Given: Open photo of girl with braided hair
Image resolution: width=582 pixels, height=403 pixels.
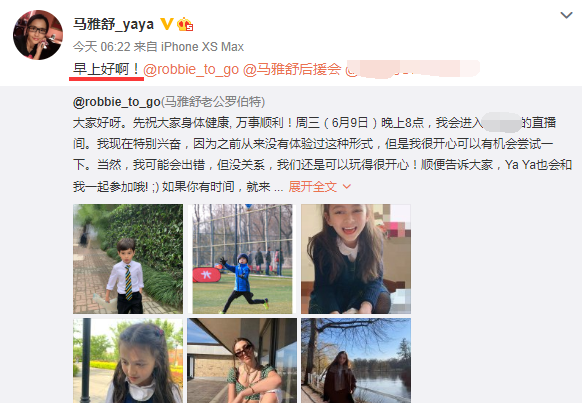Looking at the screenshot, I should pos(128,360).
